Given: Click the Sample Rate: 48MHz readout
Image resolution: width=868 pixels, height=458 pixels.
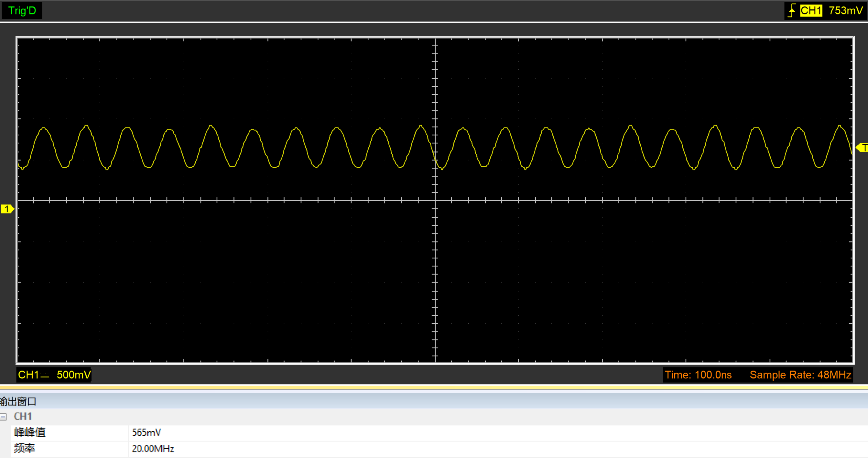Looking at the screenshot, I should [x=801, y=375].
